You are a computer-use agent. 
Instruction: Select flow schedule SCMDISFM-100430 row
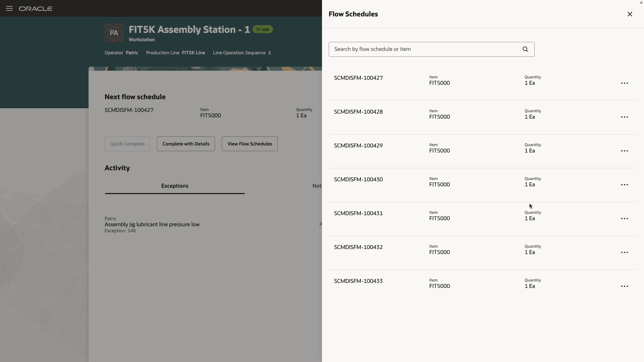pyautogui.click(x=358, y=180)
